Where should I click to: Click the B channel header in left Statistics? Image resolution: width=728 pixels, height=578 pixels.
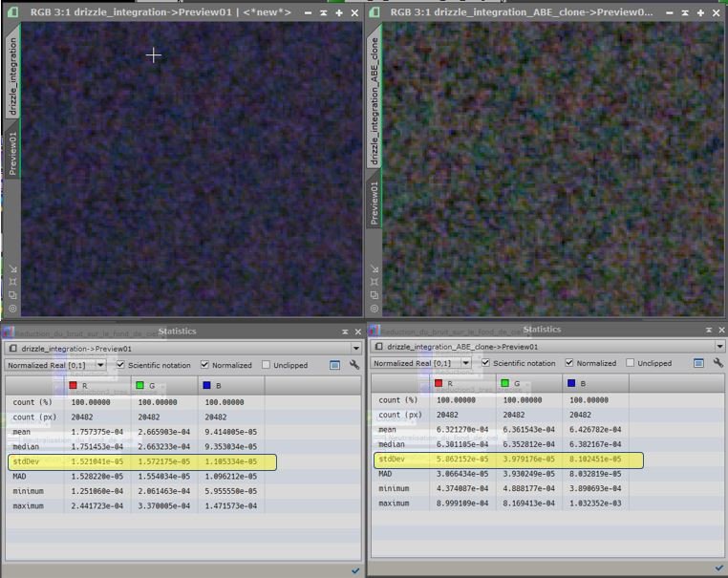point(231,385)
